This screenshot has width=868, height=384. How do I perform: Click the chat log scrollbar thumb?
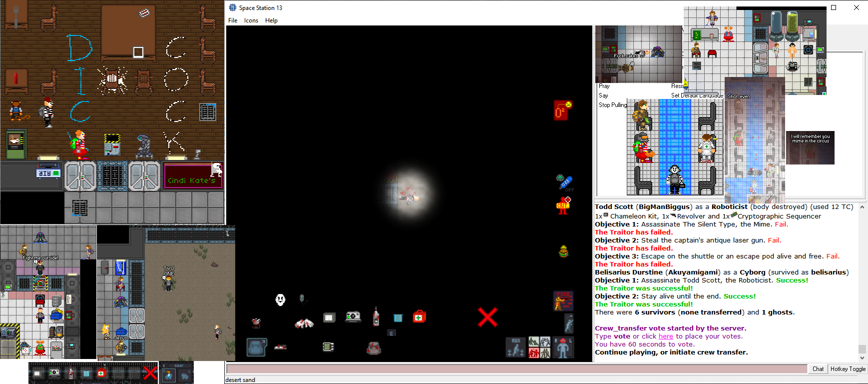coord(862,349)
